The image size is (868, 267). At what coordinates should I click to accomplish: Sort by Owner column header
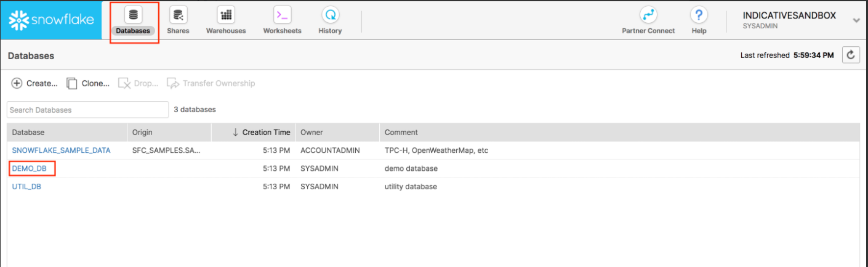click(337, 133)
